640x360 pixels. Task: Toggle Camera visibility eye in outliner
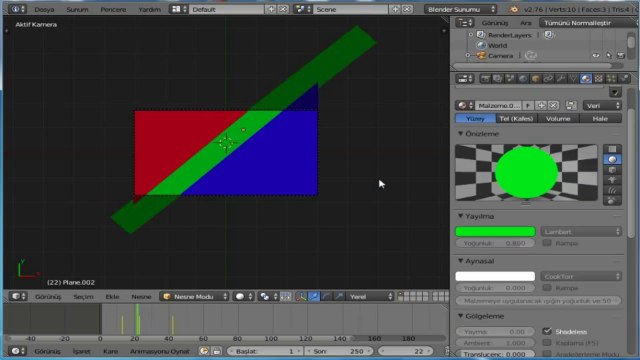tap(596, 56)
